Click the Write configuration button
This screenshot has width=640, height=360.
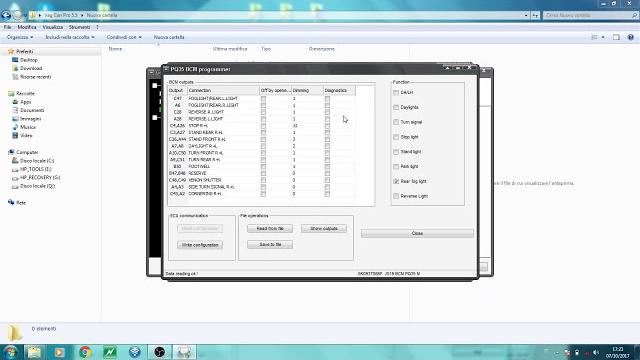coord(200,245)
